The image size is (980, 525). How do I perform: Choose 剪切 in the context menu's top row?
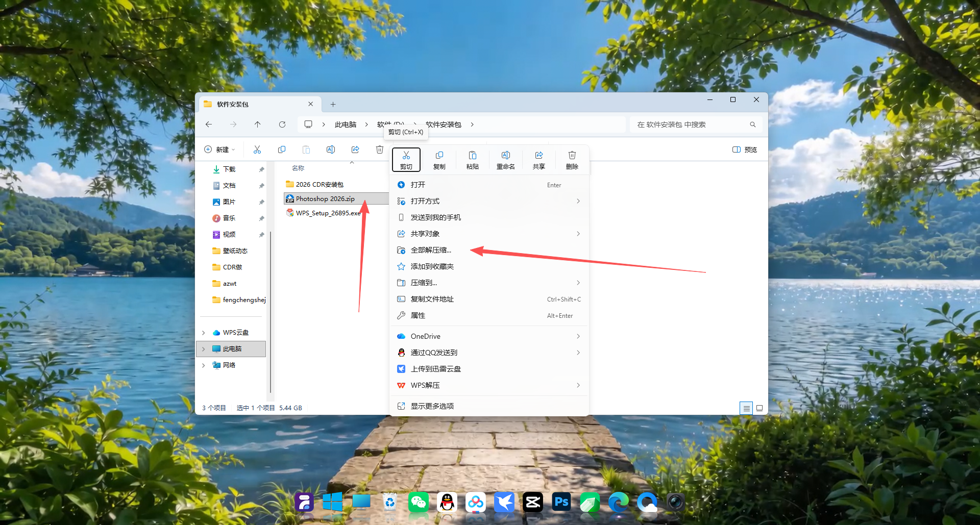click(x=406, y=160)
